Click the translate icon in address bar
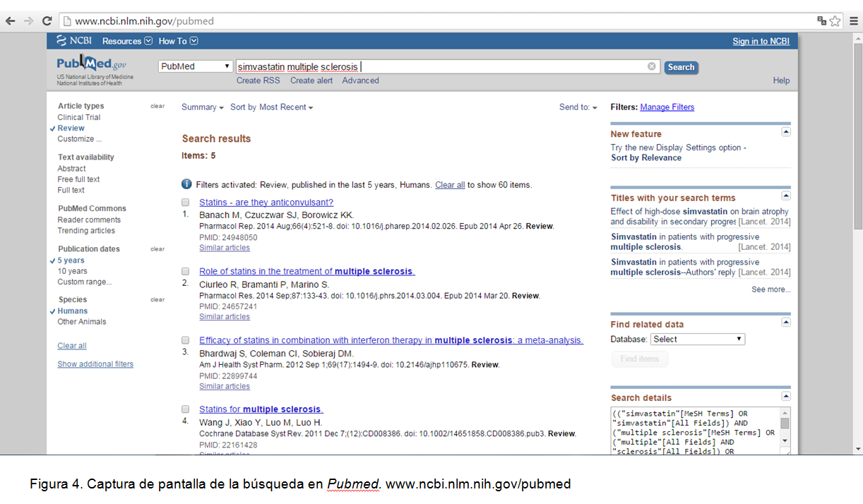Image resolution: width=863 pixels, height=504 pixels. pos(821,21)
